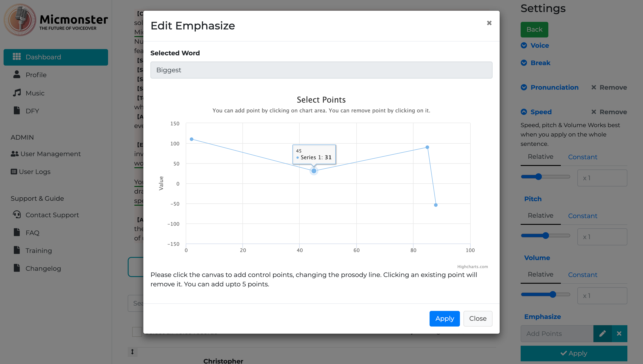Screen dimensions: 643x364
Task: Toggle the select all voice records checkbox
Action: pyautogui.click(x=137, y=332)
